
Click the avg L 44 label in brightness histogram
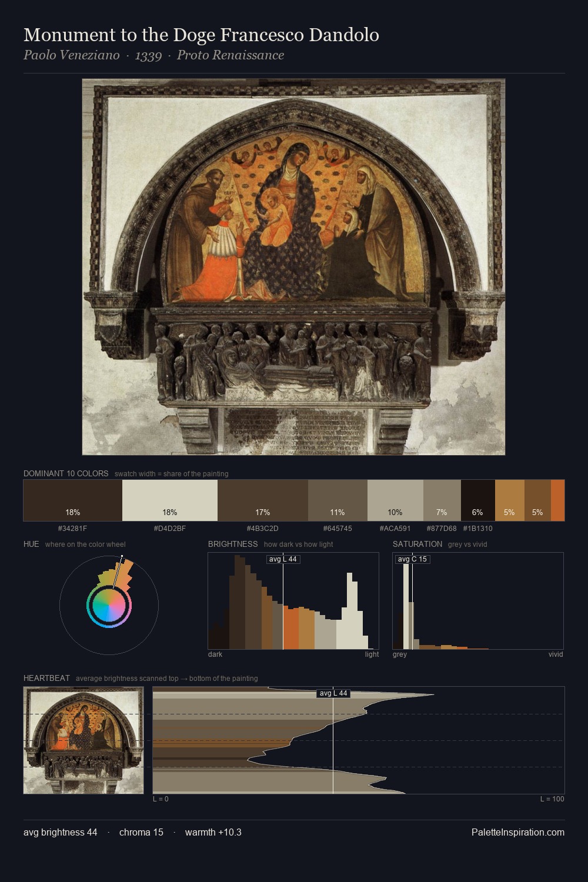pyautogui.click(x=283, y=559)
